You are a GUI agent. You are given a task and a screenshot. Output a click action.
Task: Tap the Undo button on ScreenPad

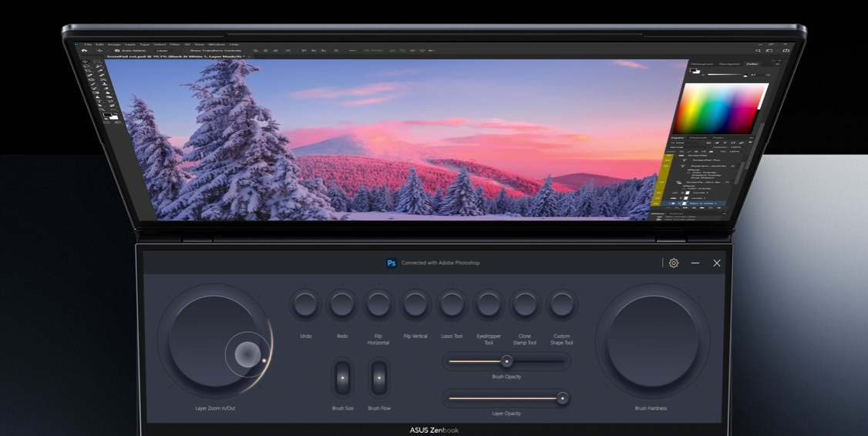[x=305, y=304]
